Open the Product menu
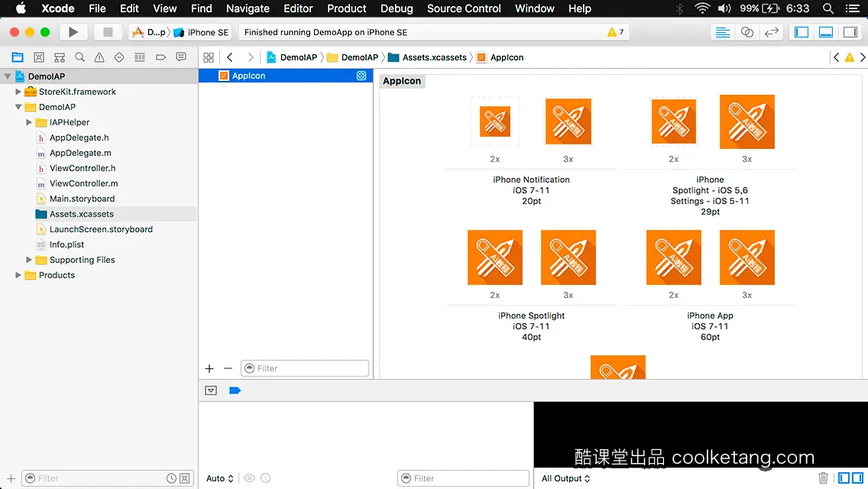This screenshot has width=868, height=489. point(347,8)
